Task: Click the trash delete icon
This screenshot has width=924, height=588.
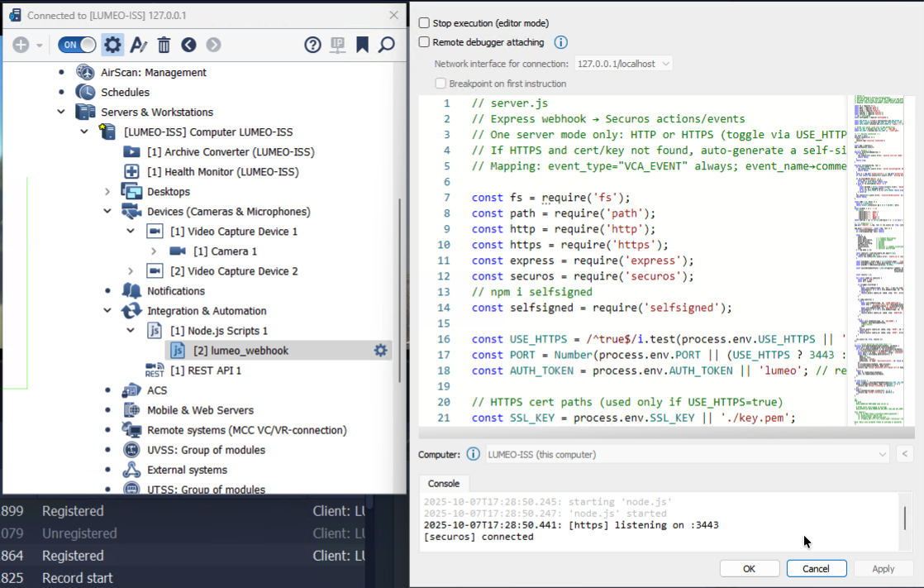Action: [x=164, y=45]
